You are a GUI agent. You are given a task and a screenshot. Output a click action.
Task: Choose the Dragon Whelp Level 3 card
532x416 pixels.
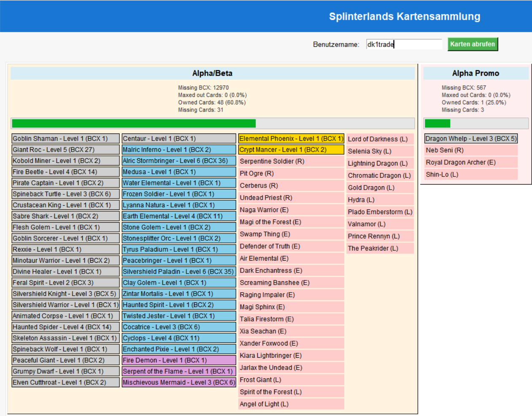[x=470, y=139]
